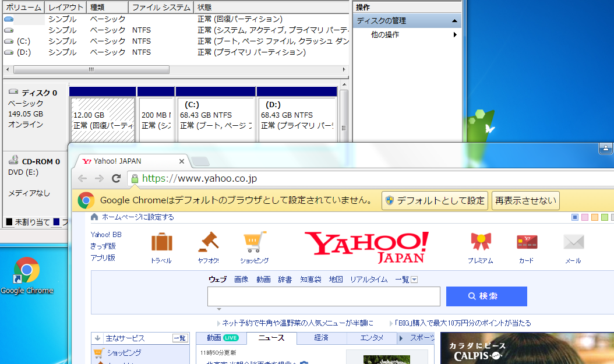Pick the blue page theme color swatch
The width and height of the screenshot is (614, 364).
click(x=575, y=217)
